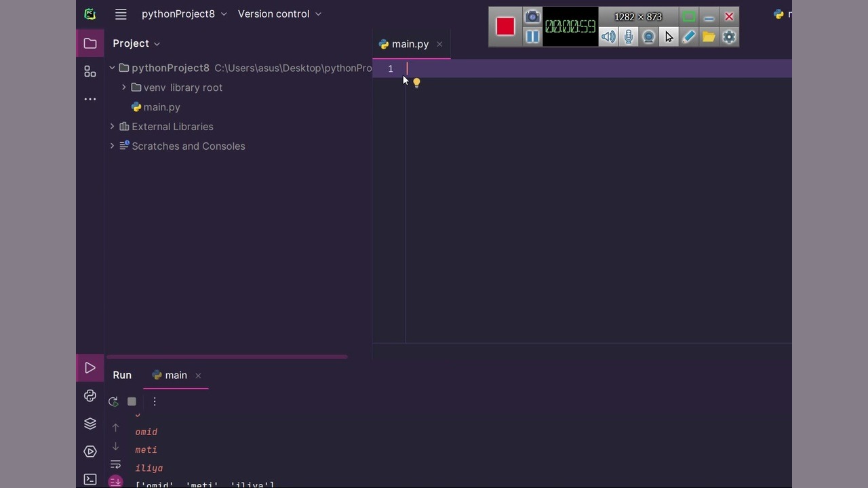This screenshot has width=868, height=488.
Task: Take a snapshot with the recorder camera
Action: pyautogui.click(x=532, y=16)
